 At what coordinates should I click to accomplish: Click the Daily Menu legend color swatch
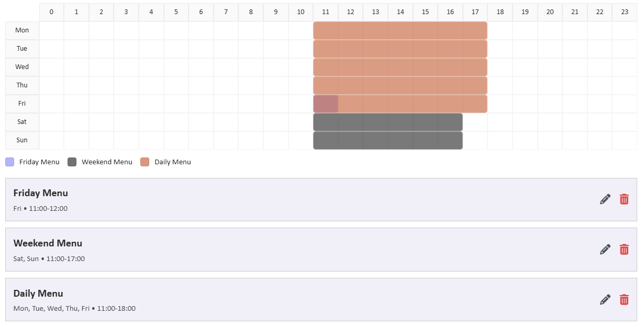[145, 162]
